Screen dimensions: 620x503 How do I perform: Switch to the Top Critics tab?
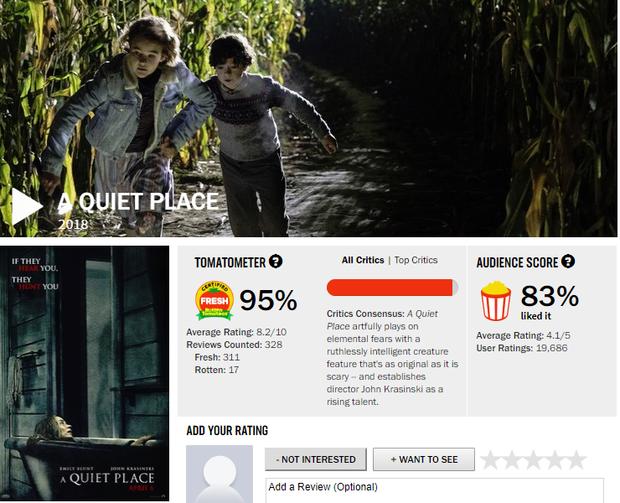click(x=416, y=260)
